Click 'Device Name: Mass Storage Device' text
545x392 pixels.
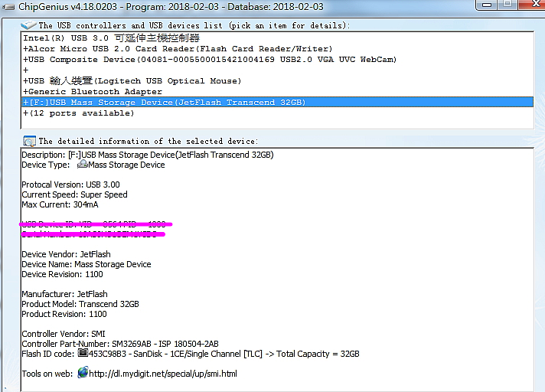point(86,264)
